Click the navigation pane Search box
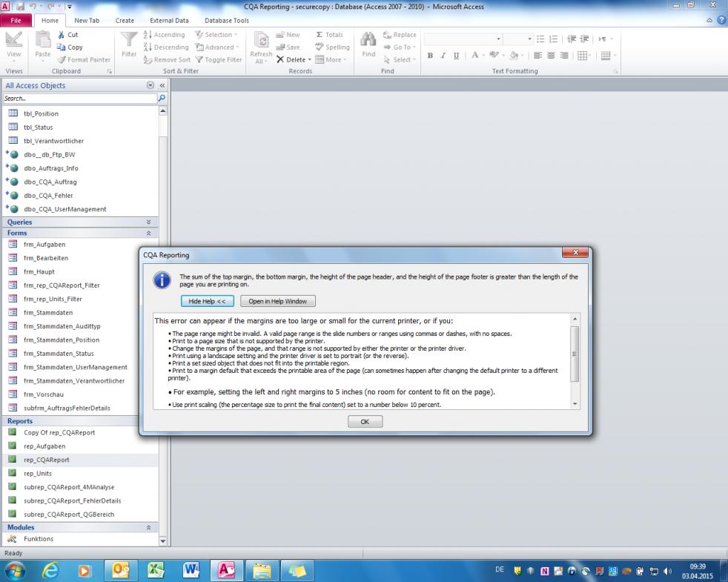The image size is (728, 582). (80, 99)
